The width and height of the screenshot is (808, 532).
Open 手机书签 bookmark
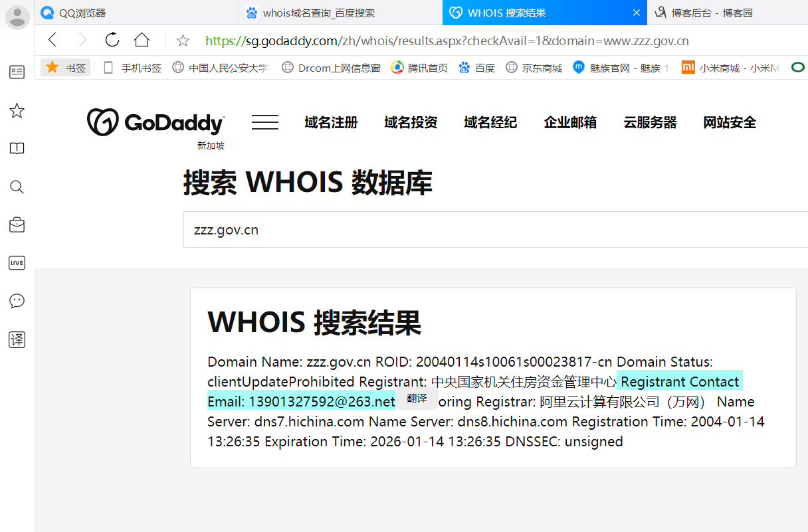pos(133,67)
